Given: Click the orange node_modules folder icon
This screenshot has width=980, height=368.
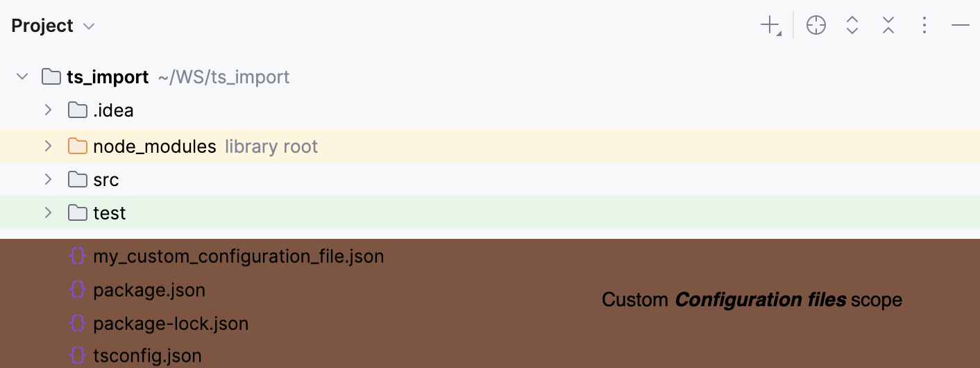Looking at the screenshot, I should click(78, 147).
